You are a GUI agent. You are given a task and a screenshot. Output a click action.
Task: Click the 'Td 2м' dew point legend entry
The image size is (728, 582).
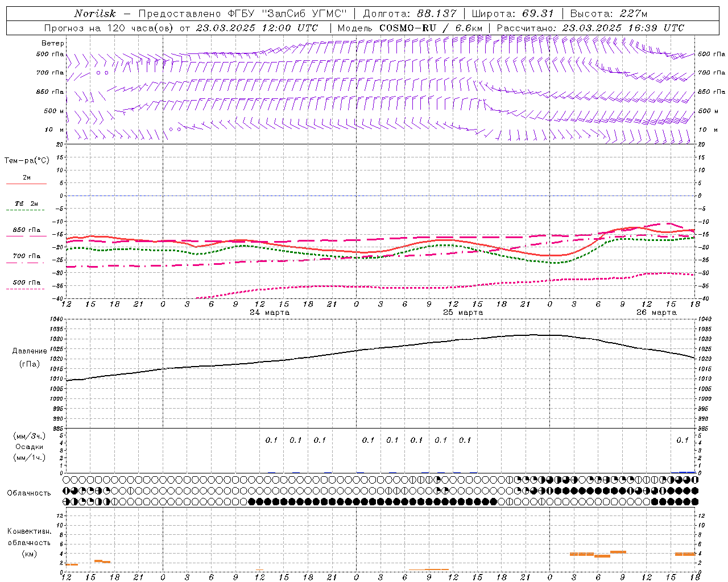click(x=27, y=203)
